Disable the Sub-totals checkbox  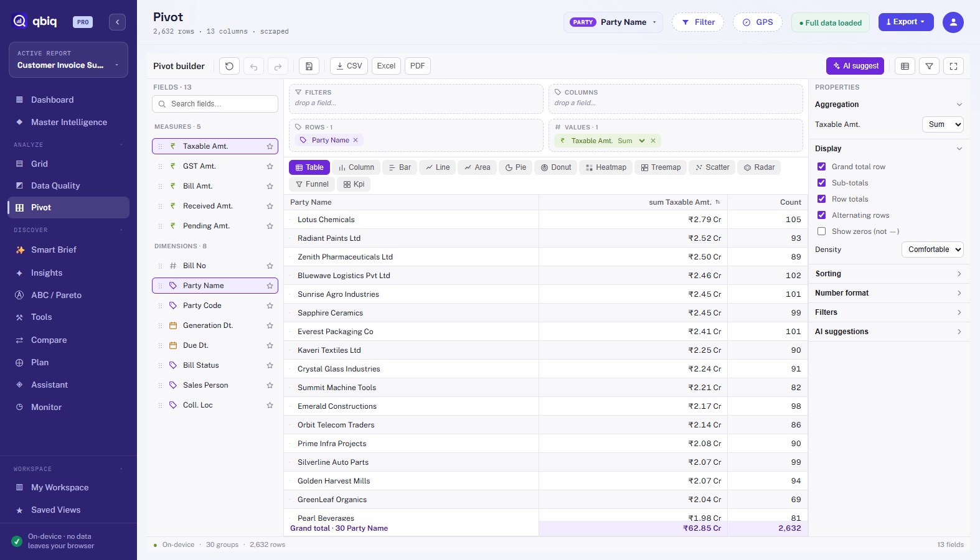[x=821, y=183]
